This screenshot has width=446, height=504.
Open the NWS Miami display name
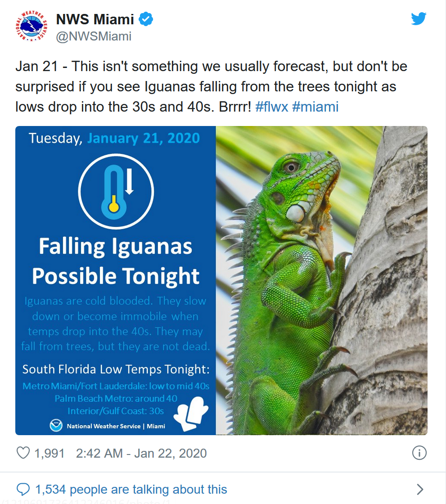(95, 19)
